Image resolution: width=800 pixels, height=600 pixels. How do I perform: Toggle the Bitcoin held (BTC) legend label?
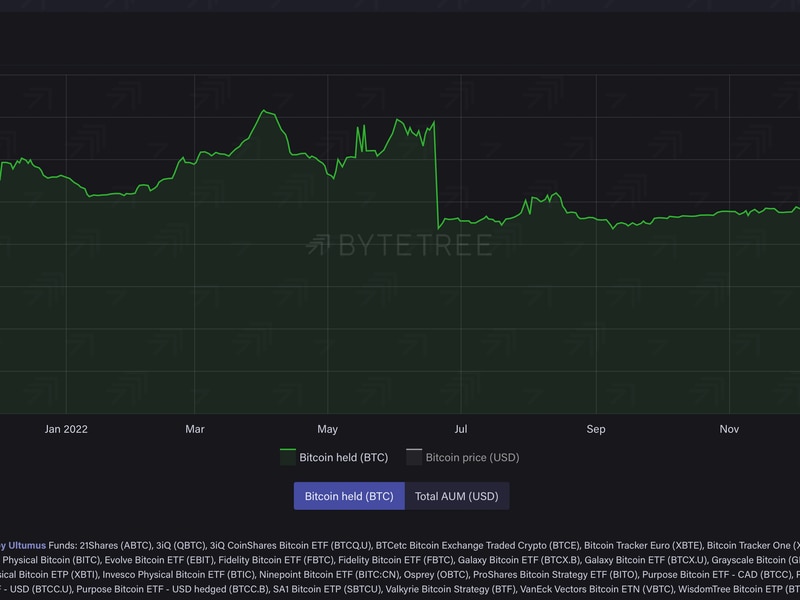[x=344, y=458]
